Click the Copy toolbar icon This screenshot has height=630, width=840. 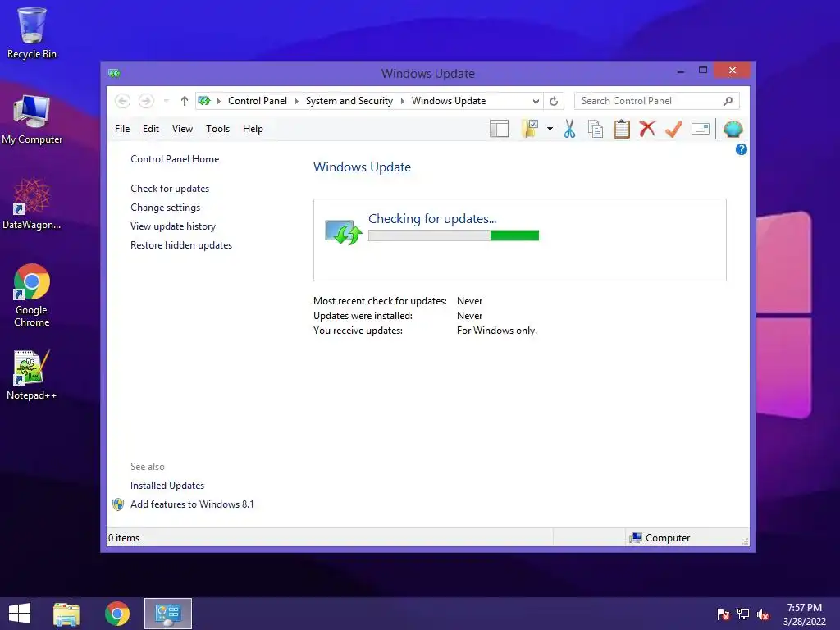[596, 129]
